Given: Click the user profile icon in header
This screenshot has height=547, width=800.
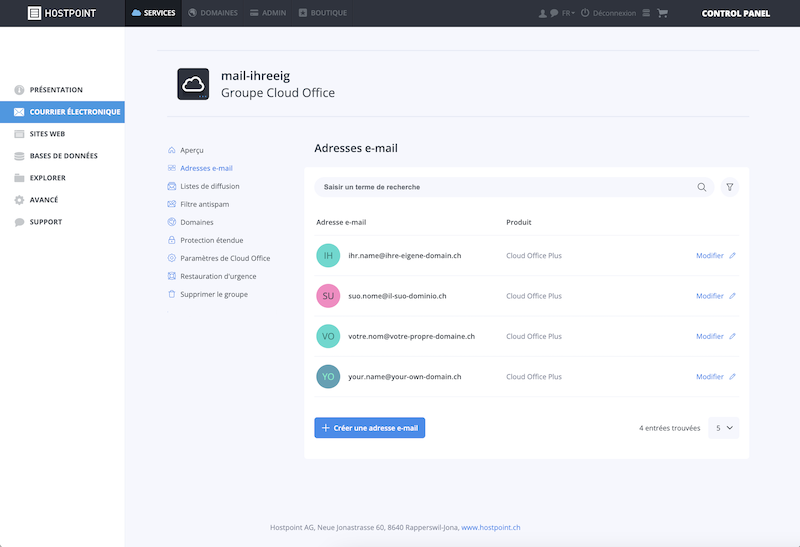Looking at the screenshot, I should click(542, 13).
